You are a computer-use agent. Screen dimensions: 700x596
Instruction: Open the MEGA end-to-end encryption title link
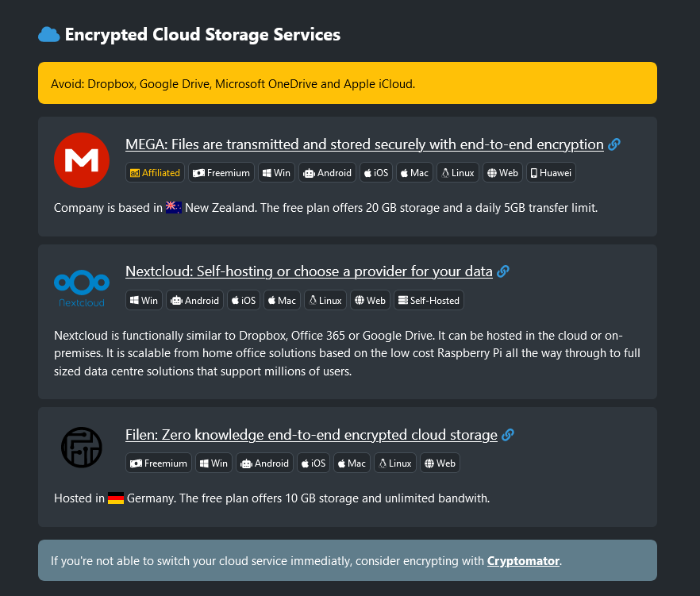coord(364,144)
